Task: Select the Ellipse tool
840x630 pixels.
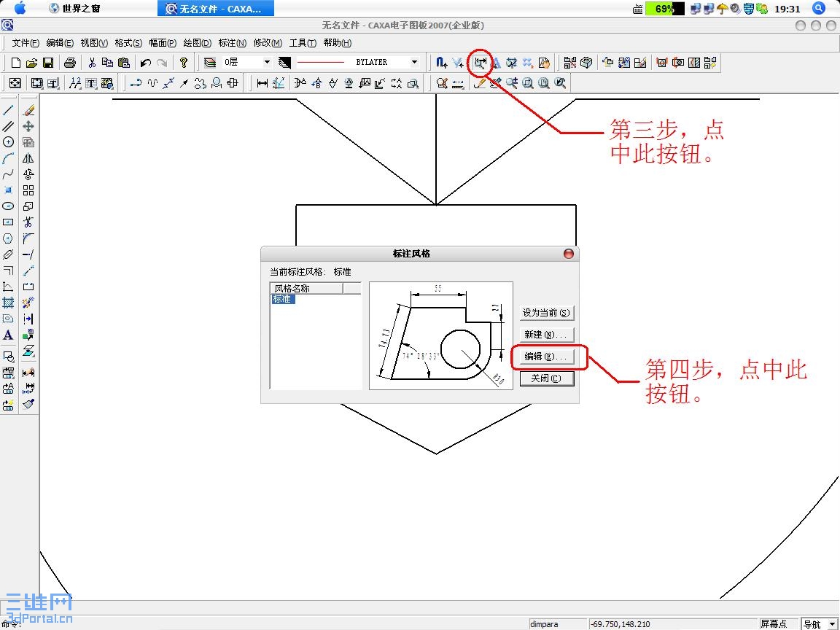Action: [x=8, y=206]
